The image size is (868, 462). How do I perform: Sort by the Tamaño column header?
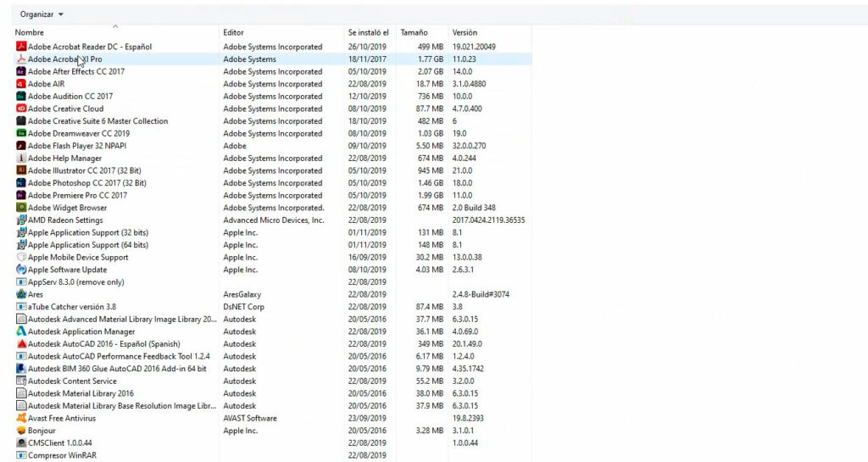[414, 33]
